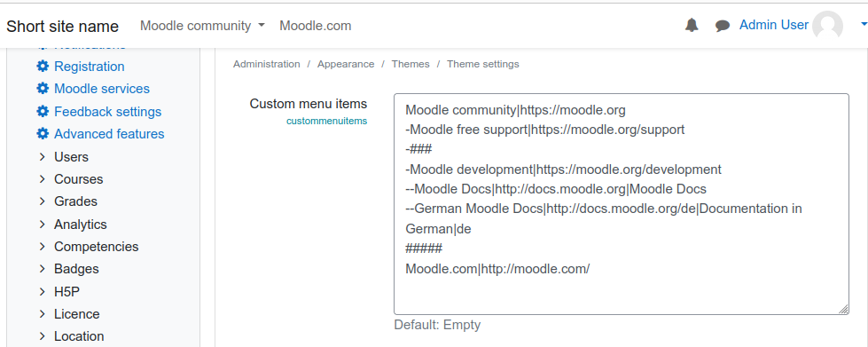Expand the Grades category

tap(67, 201)
